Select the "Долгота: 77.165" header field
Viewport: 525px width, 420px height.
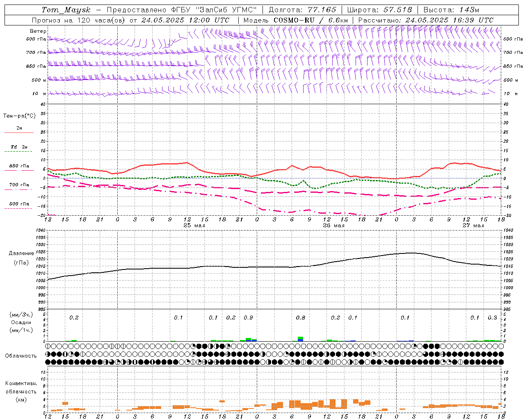(302, 10)
